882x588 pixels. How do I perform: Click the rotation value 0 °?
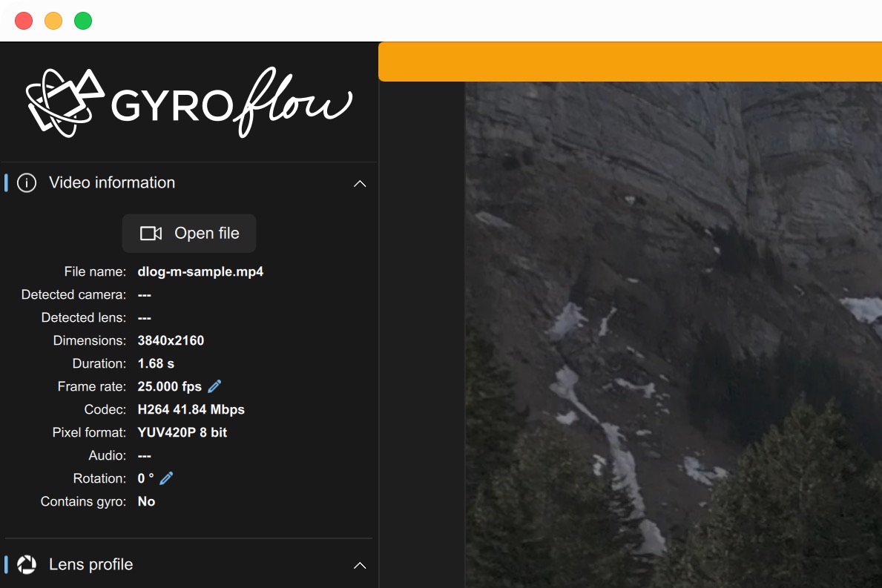coord(145,478)
